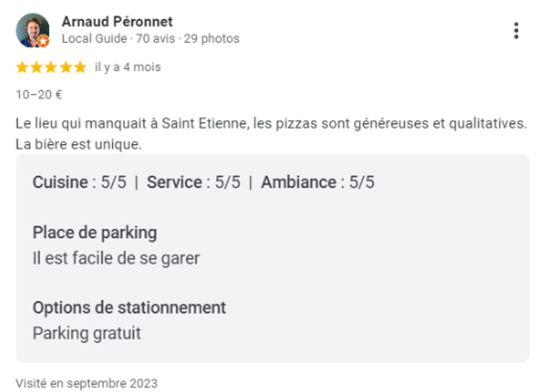Click "Visité en septembre 2023" text
Viewport: 541px width, 392px height.
87,383
